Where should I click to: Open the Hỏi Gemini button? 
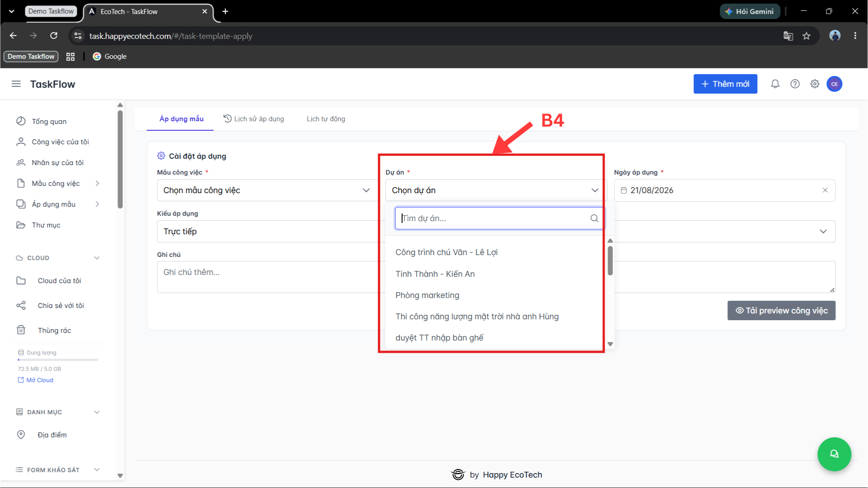point(749,11)
